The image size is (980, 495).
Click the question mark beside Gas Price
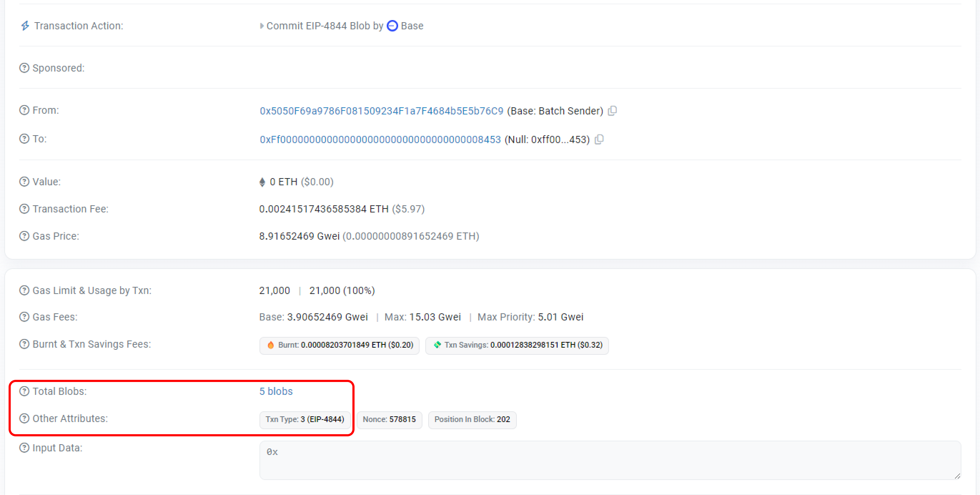click(24, 236)
